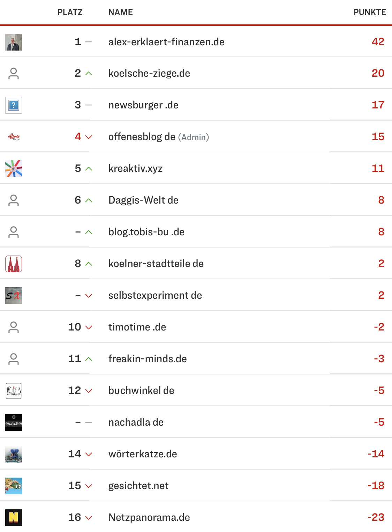The image size is (392, 532).
Task: Open the Daggis-Welt de entry
Action: point(143,200)
